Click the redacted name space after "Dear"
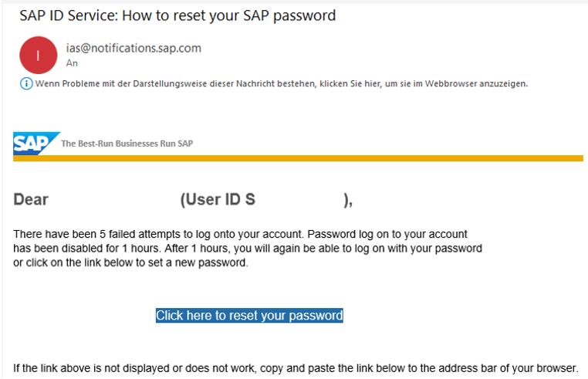588x379 pixels. tap(114, 199)
